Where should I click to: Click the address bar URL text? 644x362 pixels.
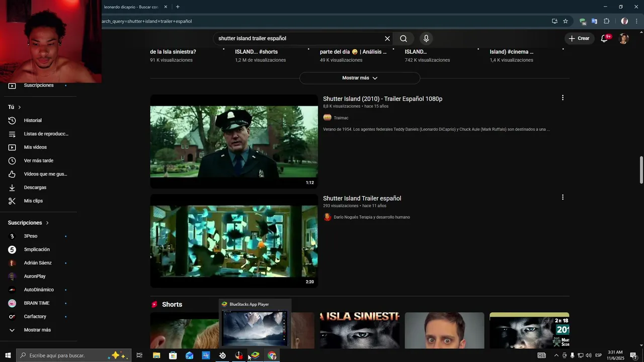[x=146, y=21]
